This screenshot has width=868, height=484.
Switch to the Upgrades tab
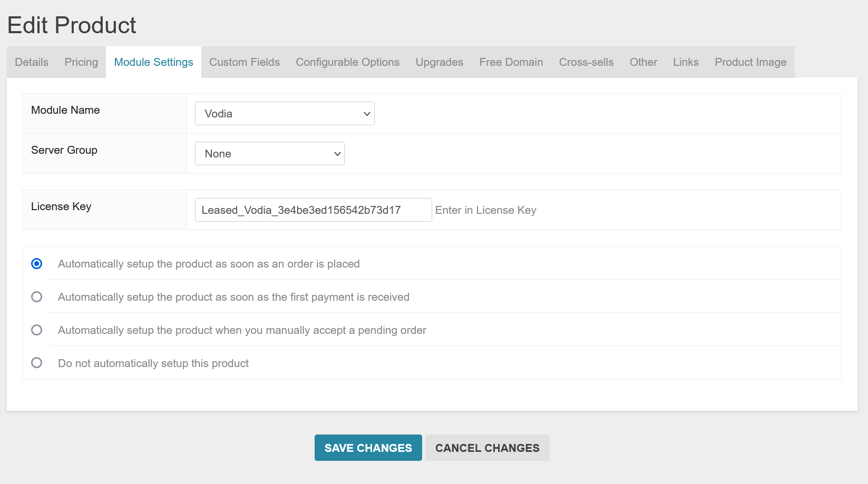440,62
